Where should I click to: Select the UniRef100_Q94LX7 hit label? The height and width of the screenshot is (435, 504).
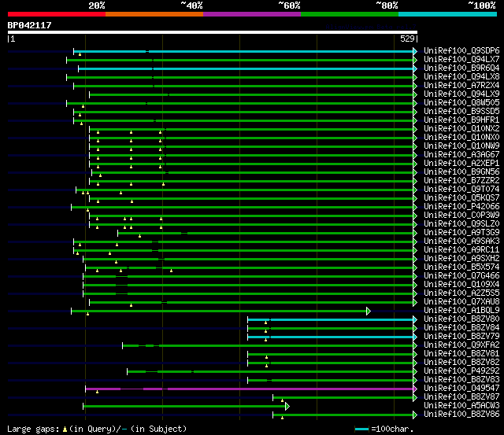pos(461,60)
